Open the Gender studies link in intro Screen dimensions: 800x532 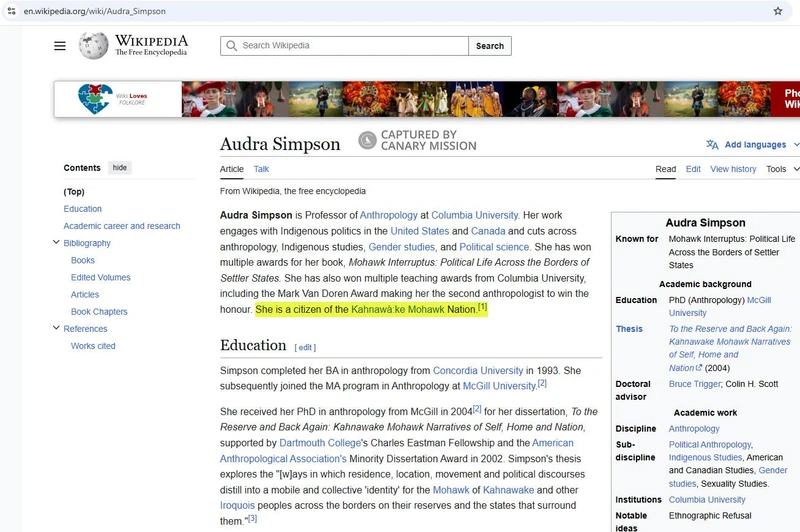(401, 247)
